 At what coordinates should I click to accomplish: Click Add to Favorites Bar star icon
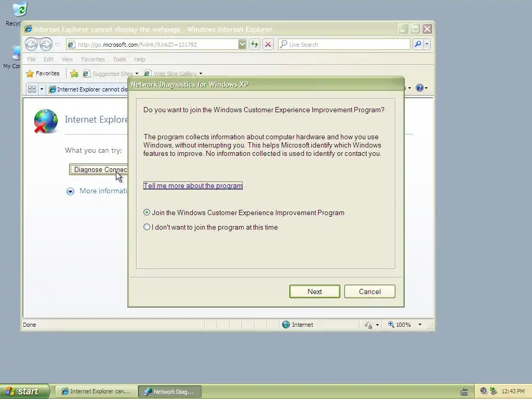74,73
